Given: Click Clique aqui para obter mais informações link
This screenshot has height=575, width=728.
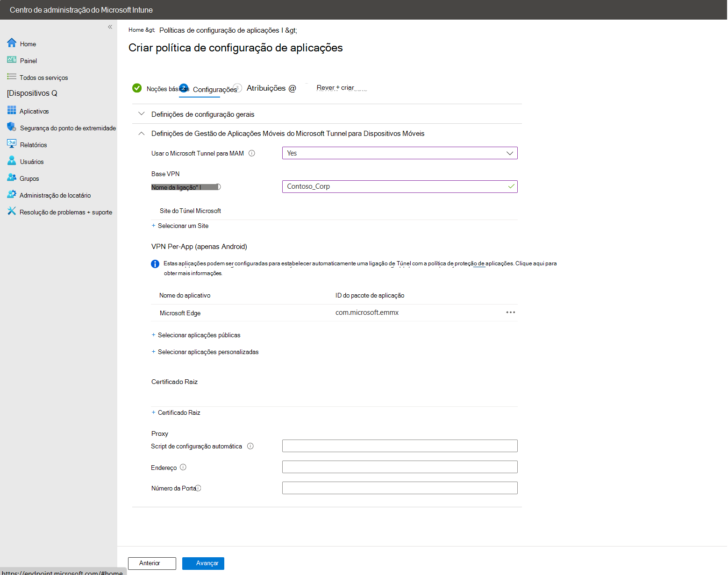Looking at the screenshot, I should pos(535,263).
